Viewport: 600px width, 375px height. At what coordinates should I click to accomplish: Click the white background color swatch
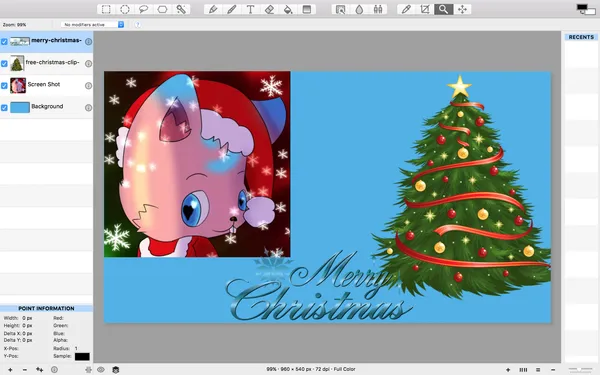click(589, 11)
